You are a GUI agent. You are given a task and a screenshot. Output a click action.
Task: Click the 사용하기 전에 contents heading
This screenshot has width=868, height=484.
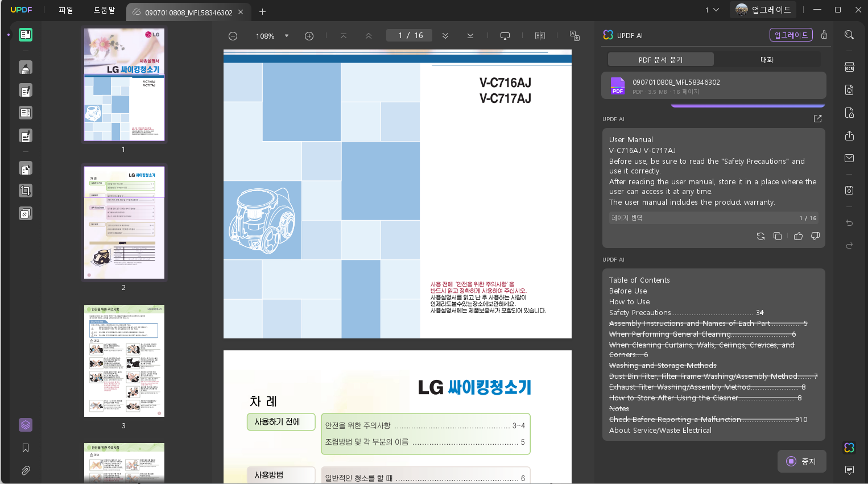tap(281, 421)
